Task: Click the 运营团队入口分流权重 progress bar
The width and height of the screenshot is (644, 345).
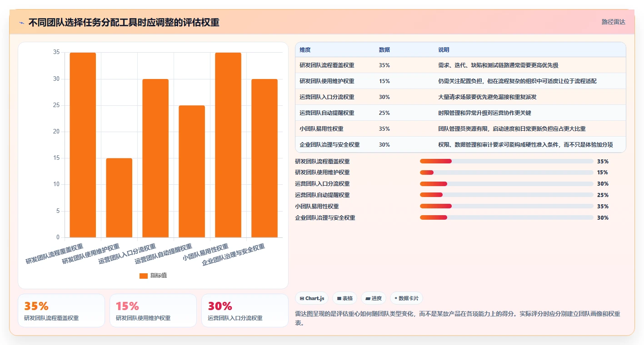Action: click(507, 184)
